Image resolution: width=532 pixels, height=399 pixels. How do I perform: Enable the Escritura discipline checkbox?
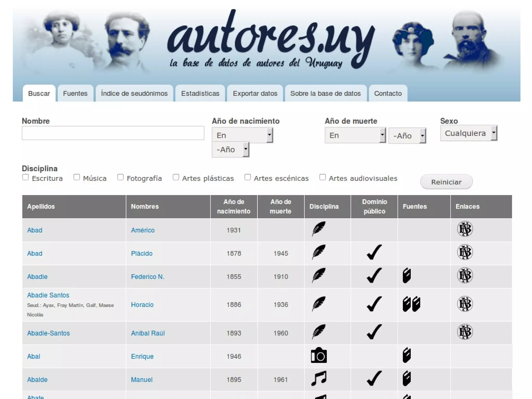(x=25, y=177)
